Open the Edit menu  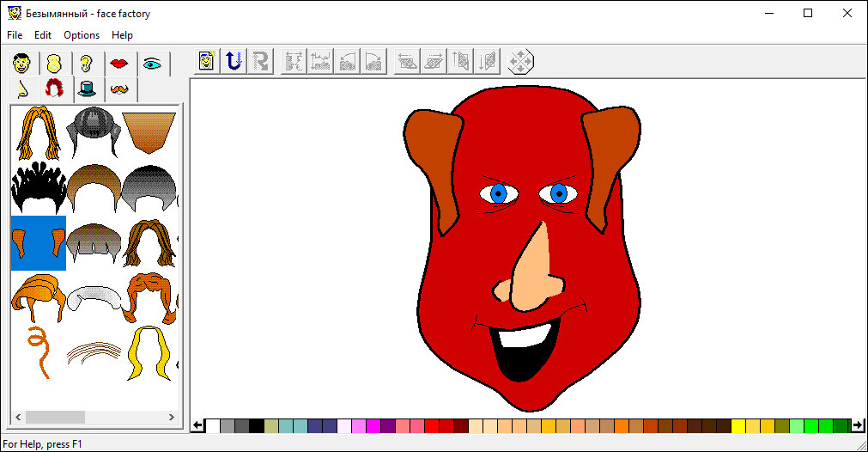(x=43, y=35)
